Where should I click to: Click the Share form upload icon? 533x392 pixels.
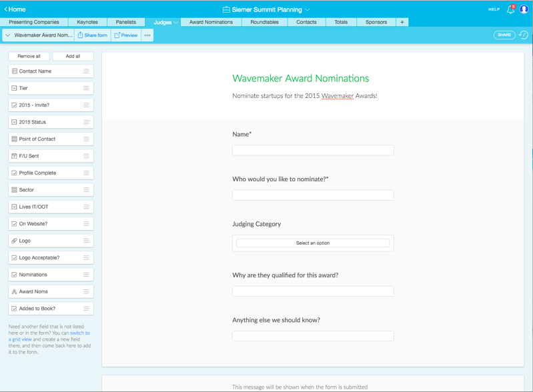(80, 35)
